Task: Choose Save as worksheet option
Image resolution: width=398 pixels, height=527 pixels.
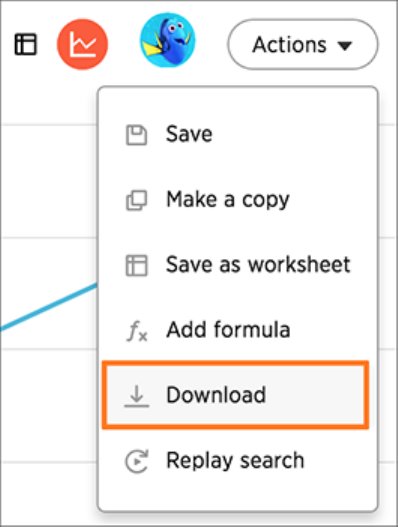Action: 237,265
